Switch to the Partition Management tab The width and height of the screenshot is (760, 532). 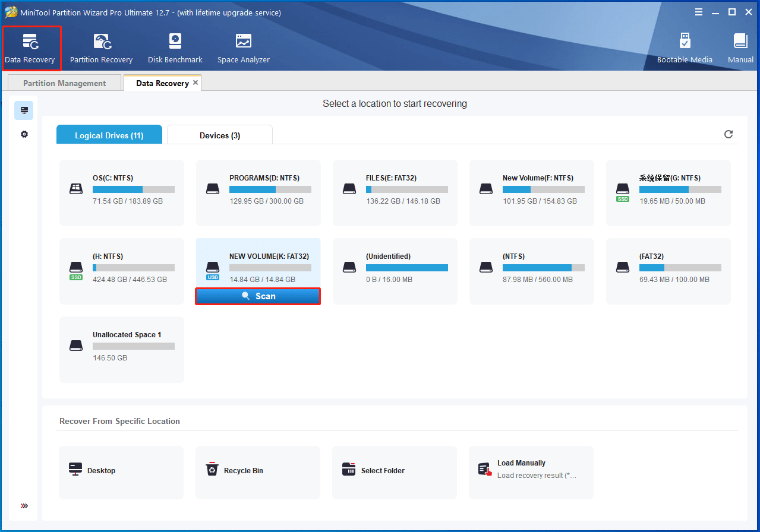pos(64,83)
